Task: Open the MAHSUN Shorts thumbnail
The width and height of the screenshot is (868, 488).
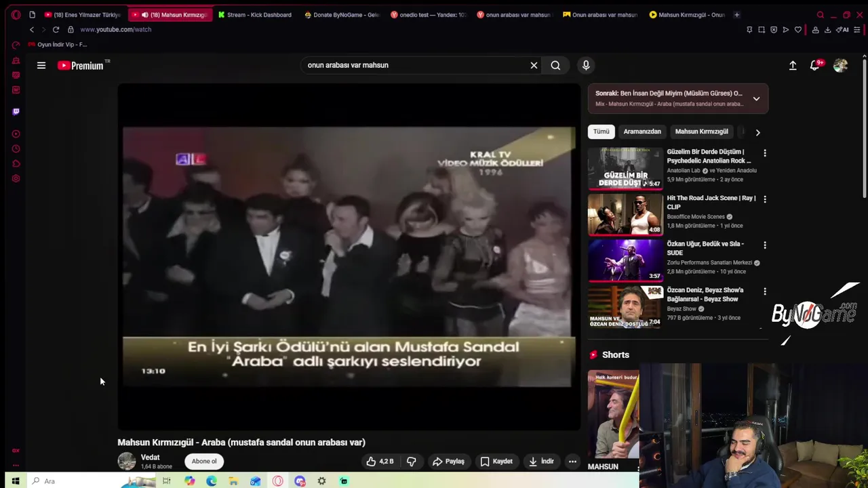Action: pyautogui.click(x=613, y=415)
